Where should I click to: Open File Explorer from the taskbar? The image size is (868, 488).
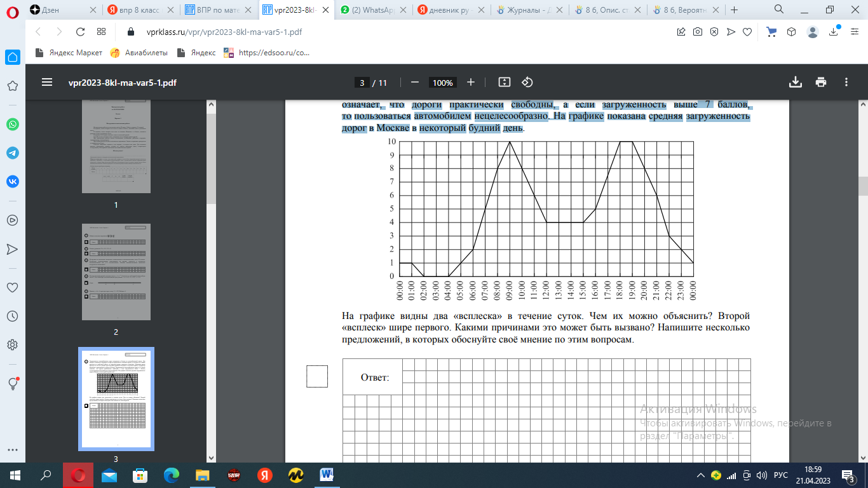coord(203,475)
